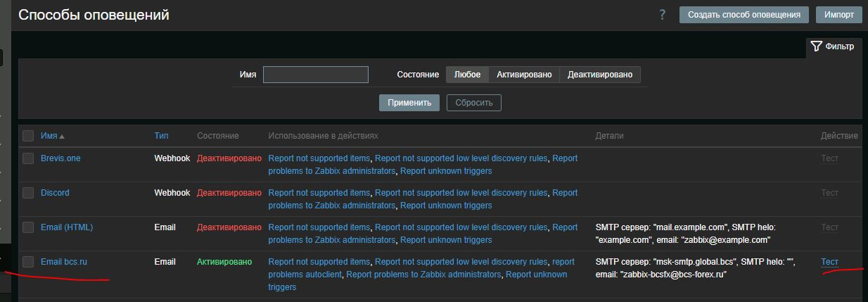Open the Email bcs.ru media type
The width and height of the screenshot is (868, 302).
63,262
